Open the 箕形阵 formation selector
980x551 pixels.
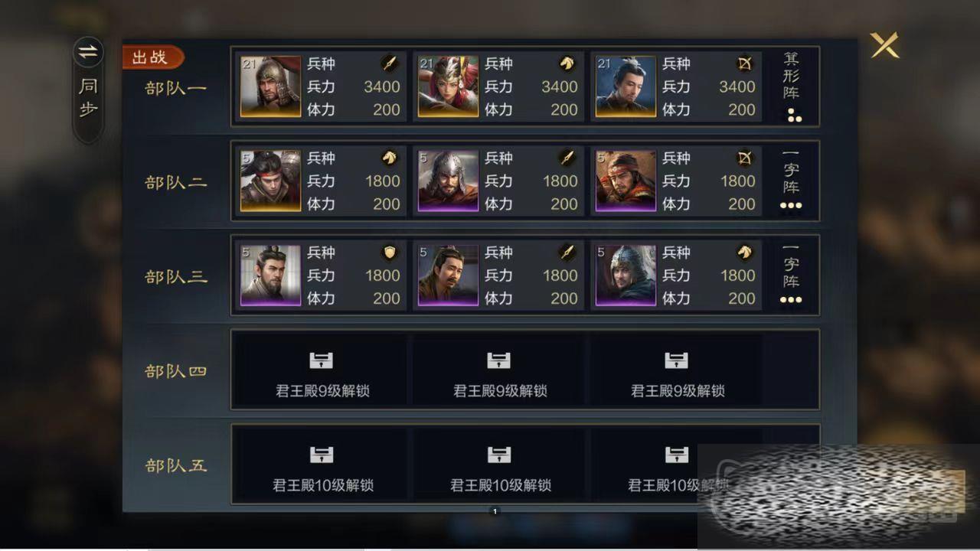(x=791, y=86)
